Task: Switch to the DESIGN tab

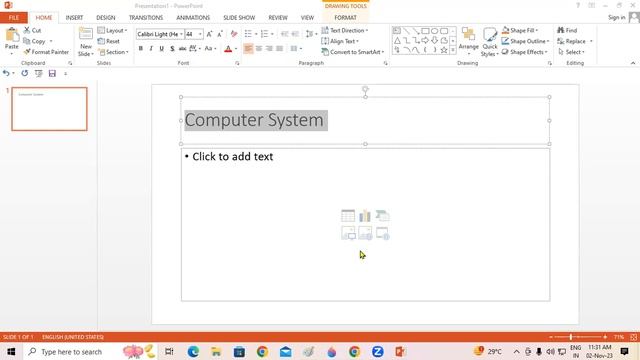Action: click(106, 18)
